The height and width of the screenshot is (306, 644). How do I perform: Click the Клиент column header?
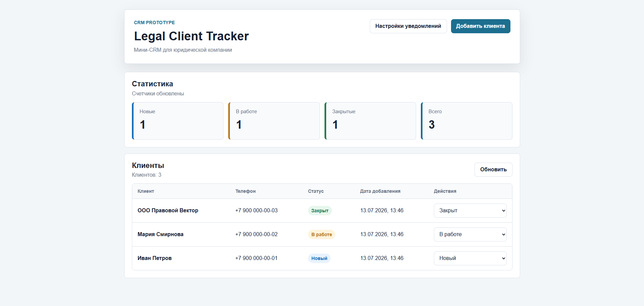146,191
